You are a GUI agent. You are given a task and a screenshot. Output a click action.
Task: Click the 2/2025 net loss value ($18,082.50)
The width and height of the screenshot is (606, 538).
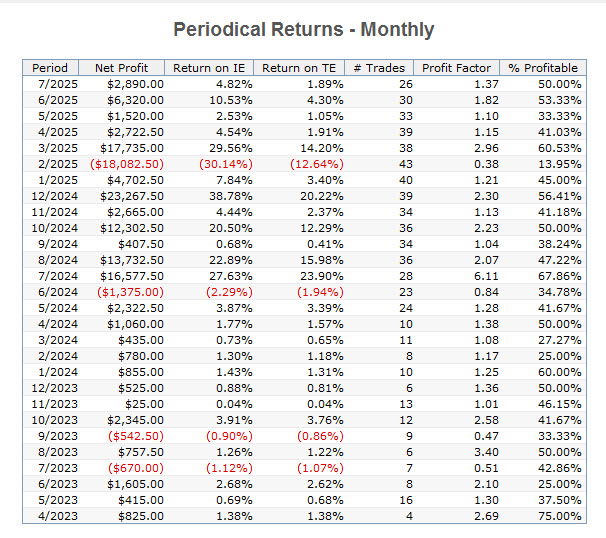tap(127, 164)
